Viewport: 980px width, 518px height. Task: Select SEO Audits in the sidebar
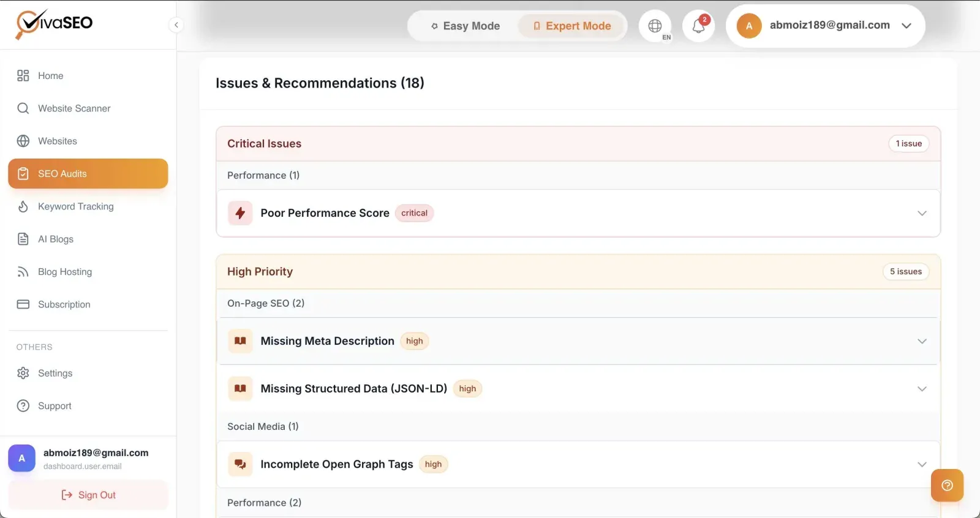[x=88, y=174]
